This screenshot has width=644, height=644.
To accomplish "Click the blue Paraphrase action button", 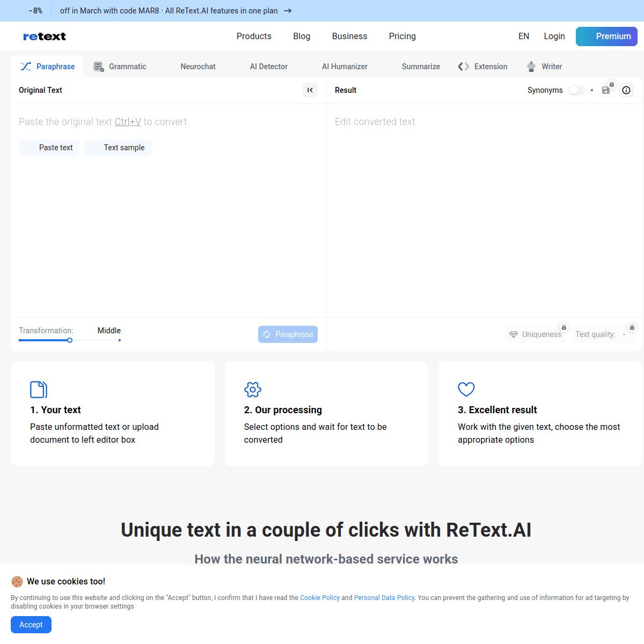I will pos(288,334).
